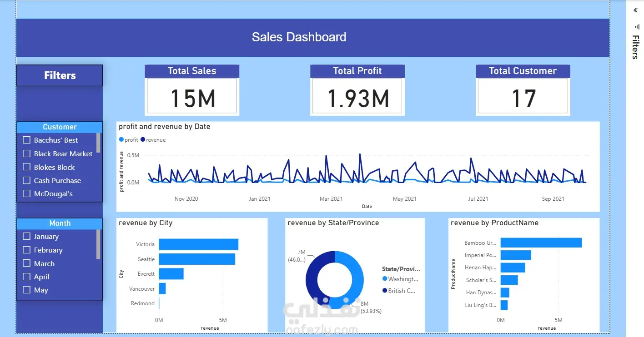Select the Total Profit card
Screen dimensions: 644x337
(357, 90)
